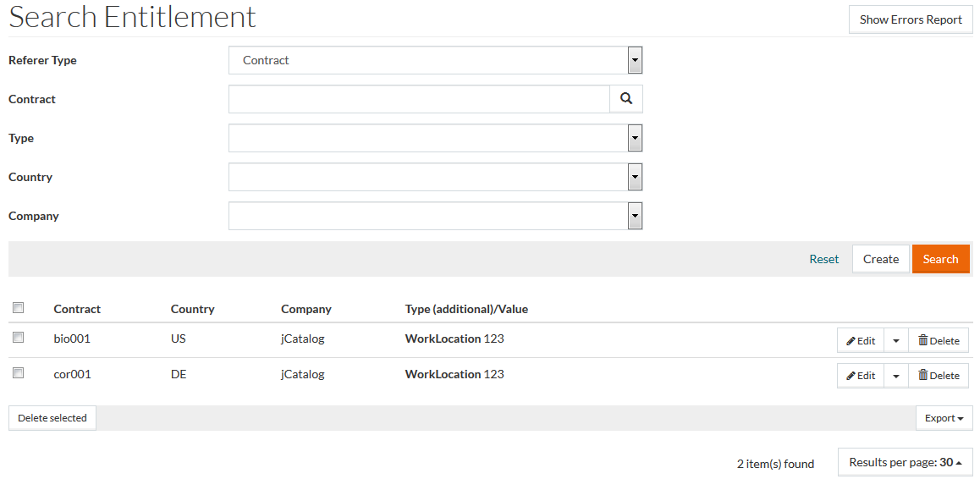Open more actions caret for cor001
This screenshot has width=980, height=479.
tap(896, 376)
